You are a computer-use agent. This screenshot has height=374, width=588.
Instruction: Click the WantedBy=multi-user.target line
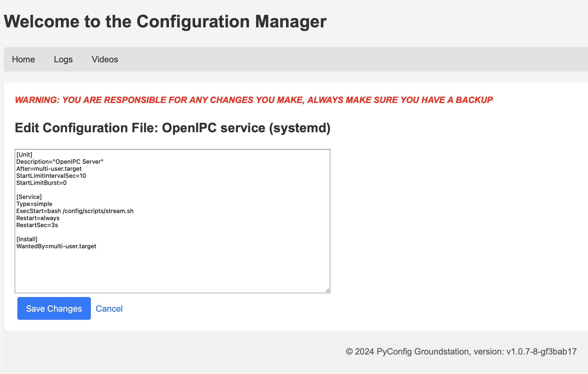[x=56, y=246]
